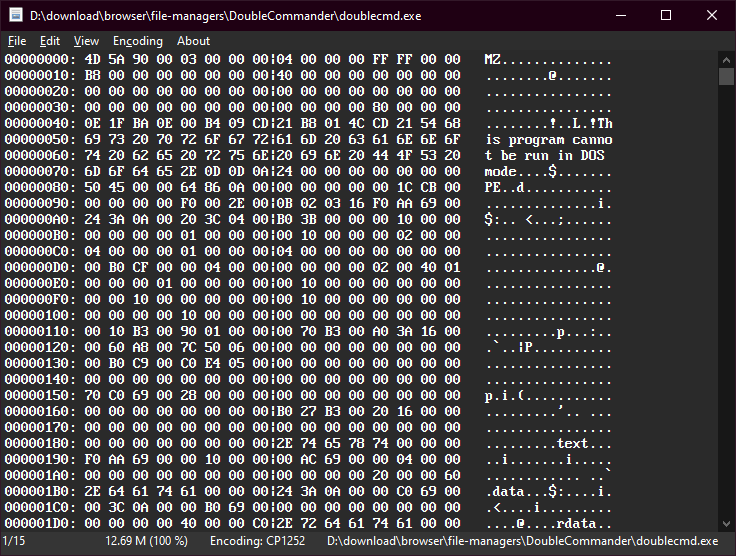This screenshot has height=556, width=736.
Task: Expand the View menu
Action: pos(86,41)
